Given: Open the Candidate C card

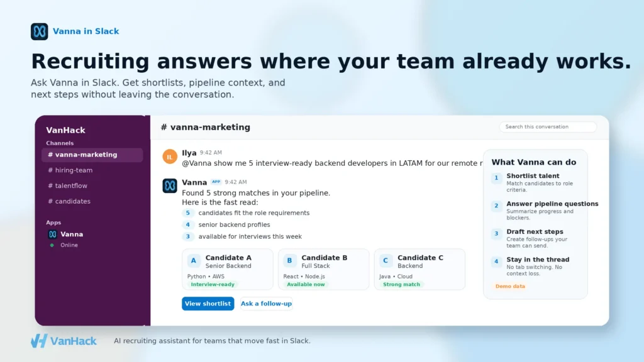Looking at the screenshot, I should pyautogui.click(x=419, y=269).
